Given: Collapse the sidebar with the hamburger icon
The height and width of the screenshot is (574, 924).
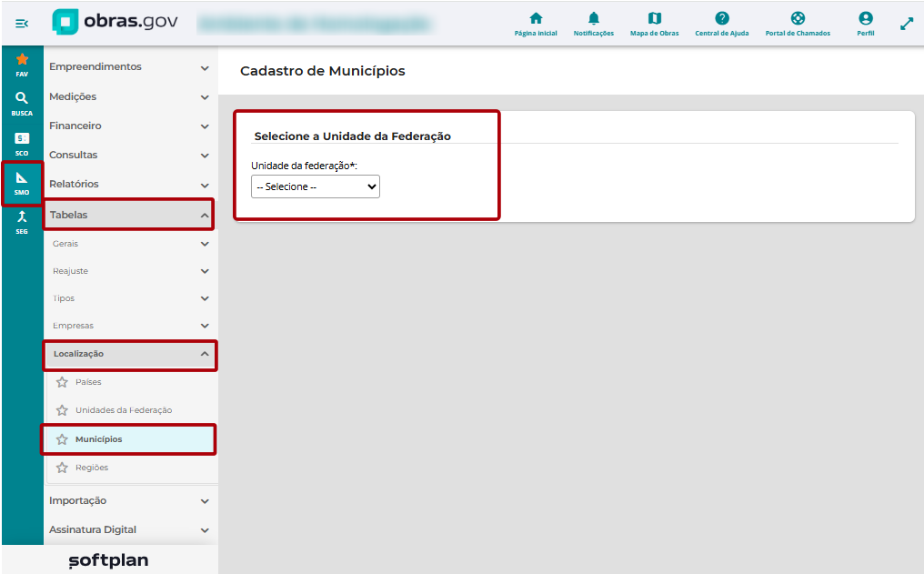Looking at the screenshot, I should click(22, 24).
